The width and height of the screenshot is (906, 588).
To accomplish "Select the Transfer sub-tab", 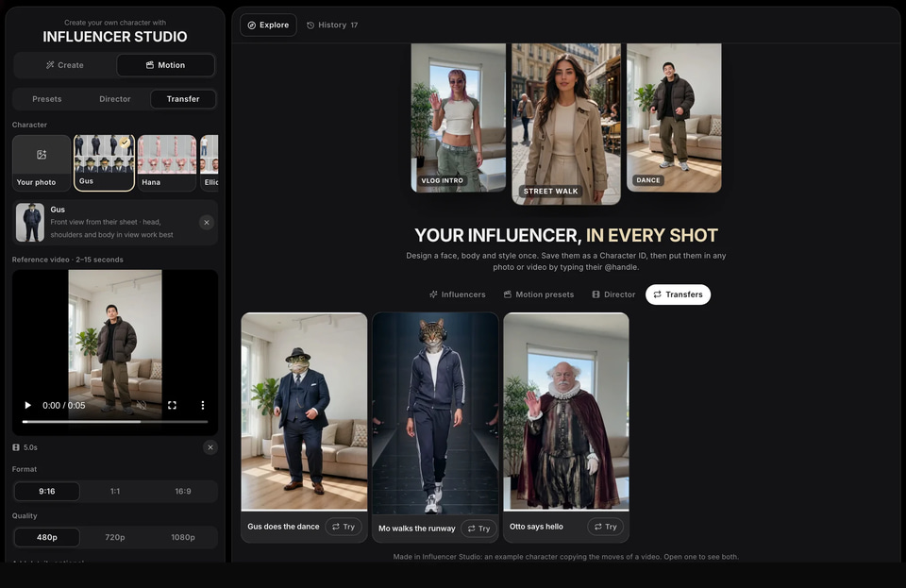I will coord(183,99).
